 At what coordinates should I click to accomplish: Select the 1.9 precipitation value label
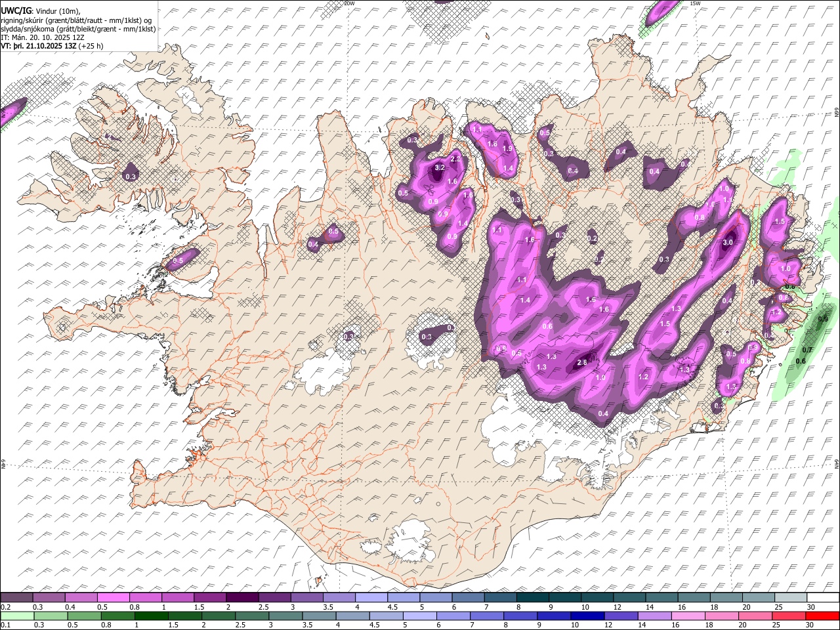click(507, 149)
